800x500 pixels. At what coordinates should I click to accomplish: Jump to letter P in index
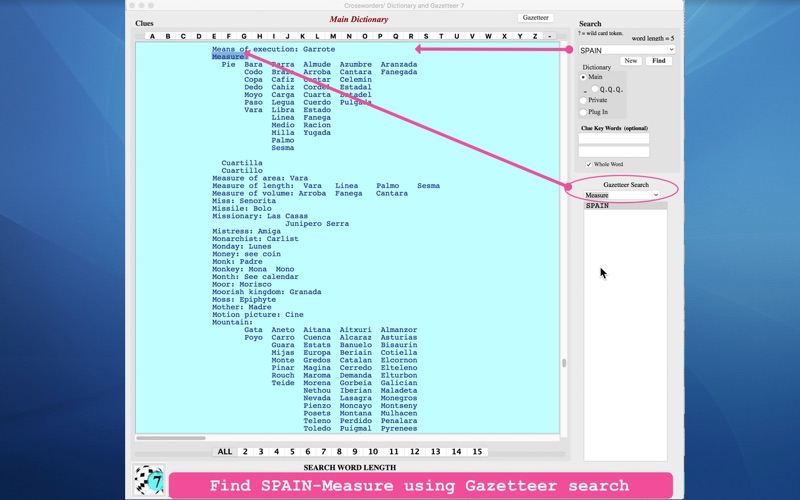[380, 36]
